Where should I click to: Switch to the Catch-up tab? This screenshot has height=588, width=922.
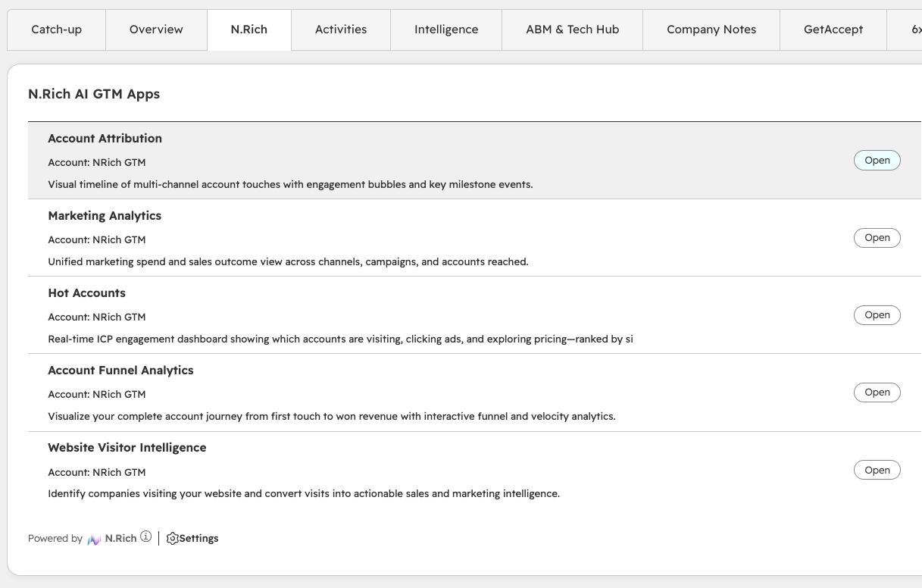[57, 30]
